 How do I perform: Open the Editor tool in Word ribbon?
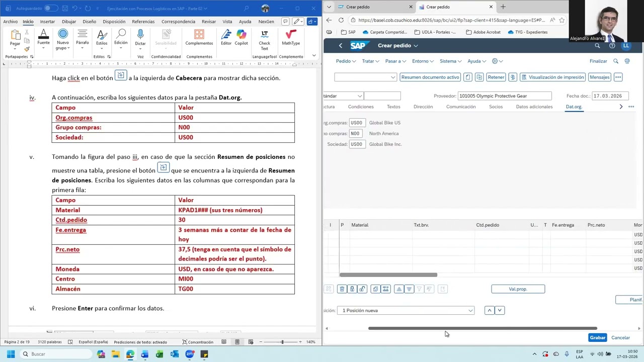point(226,37)
